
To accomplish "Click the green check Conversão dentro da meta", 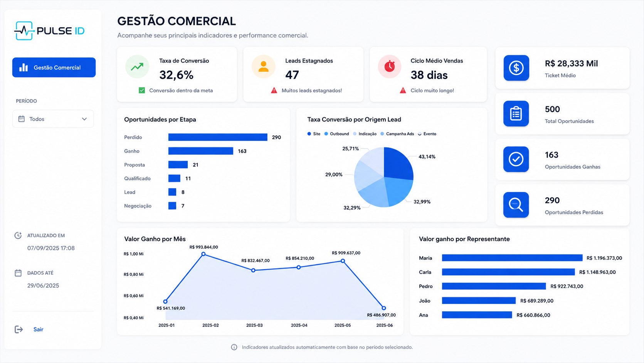I will [142, 90].
